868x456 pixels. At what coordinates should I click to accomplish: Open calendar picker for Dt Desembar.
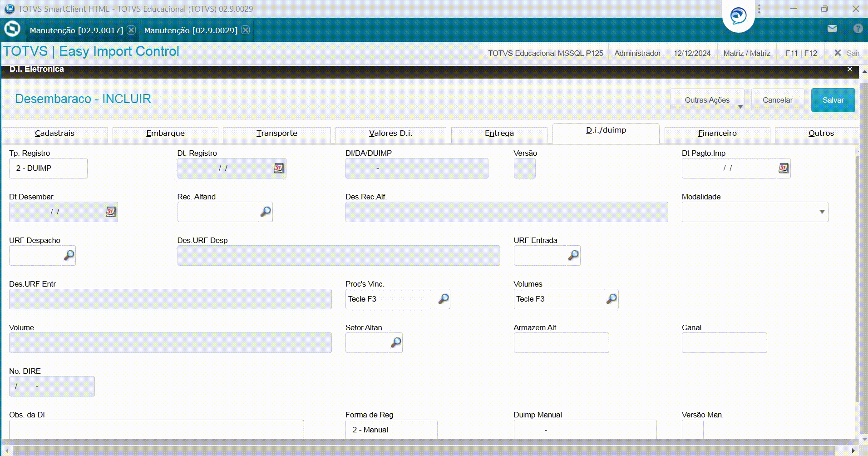pyautogui.click(x=111, y=212)
